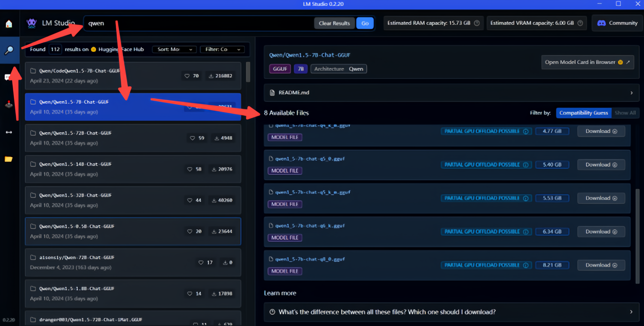Select the Search magnifier sidebar icon
Viewport: 644px width, 326px height.
(9, 50)
